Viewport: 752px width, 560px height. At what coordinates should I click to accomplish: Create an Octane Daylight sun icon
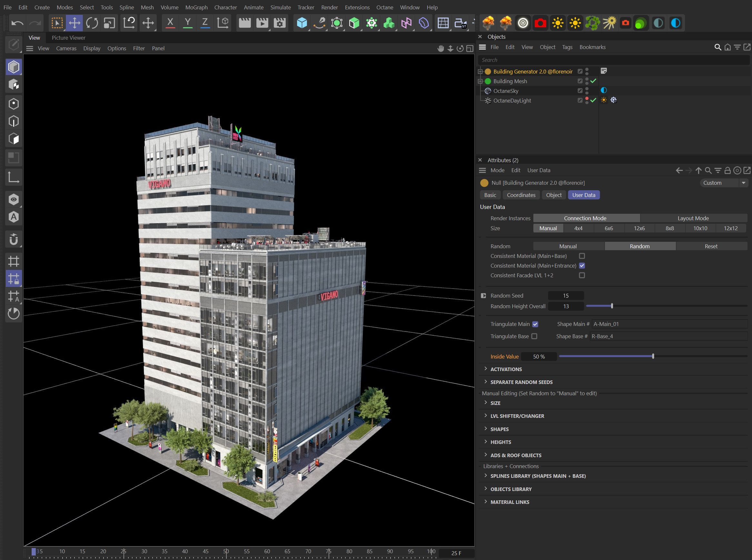tap(558, 23)
